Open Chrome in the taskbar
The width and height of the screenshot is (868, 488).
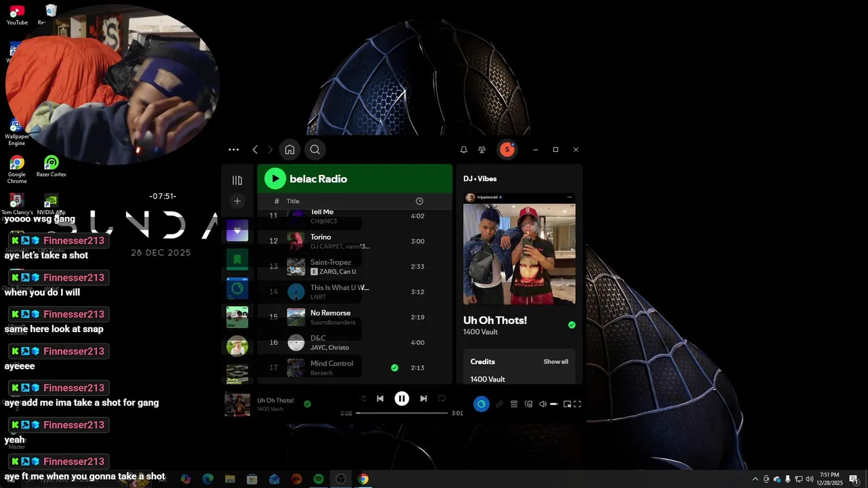tap(363, 479)
